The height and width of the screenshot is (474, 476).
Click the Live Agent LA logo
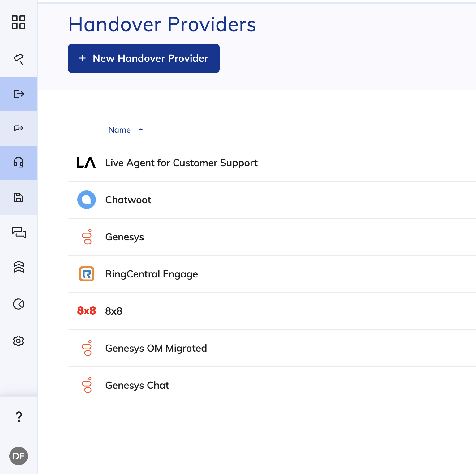pyautogui.click(x=86, y=163)
